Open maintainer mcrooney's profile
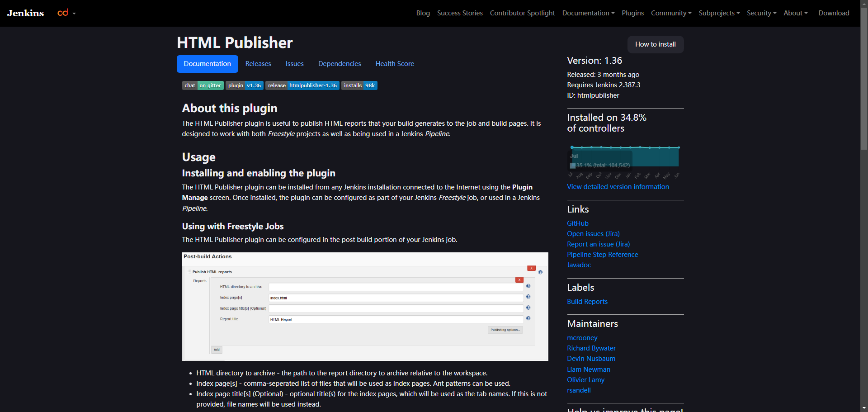Screen dimensions: 868x412 pos(582,338)
